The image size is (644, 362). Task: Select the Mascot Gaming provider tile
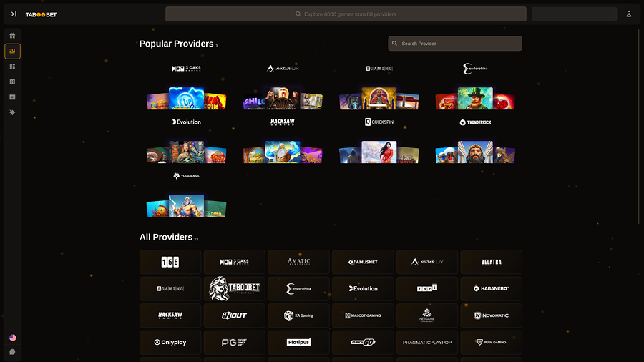[x=363, y=315]
